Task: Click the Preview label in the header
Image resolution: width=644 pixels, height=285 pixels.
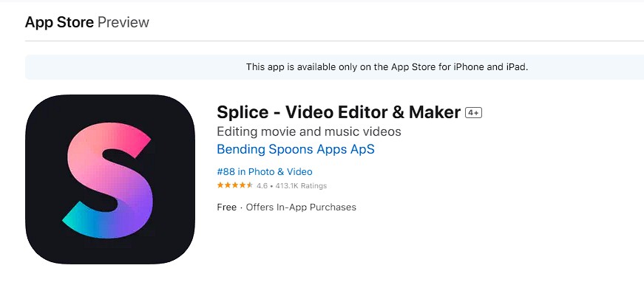Action: pos(123,21)
